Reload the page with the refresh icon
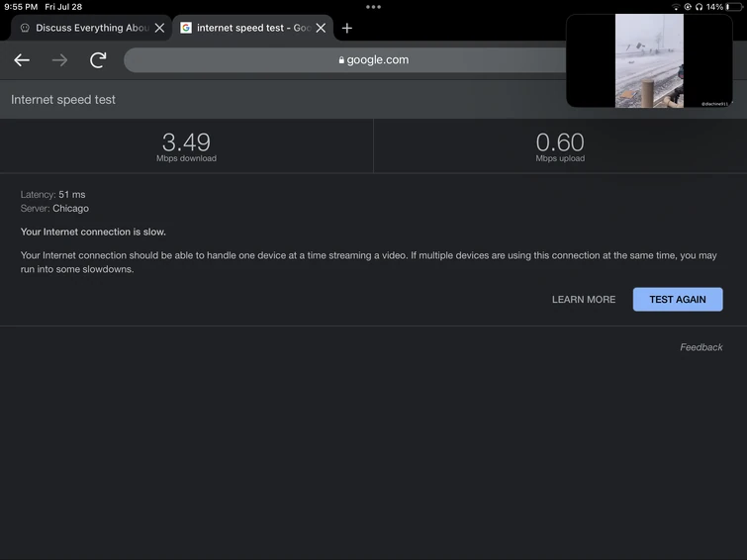 pyautogui.click(x=98, y=60)
